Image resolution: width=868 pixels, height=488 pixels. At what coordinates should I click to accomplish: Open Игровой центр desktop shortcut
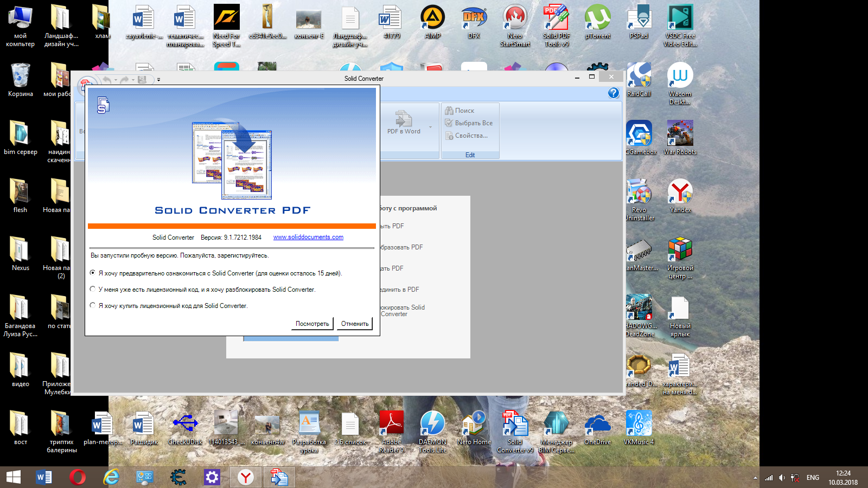[x=680, y=258]
